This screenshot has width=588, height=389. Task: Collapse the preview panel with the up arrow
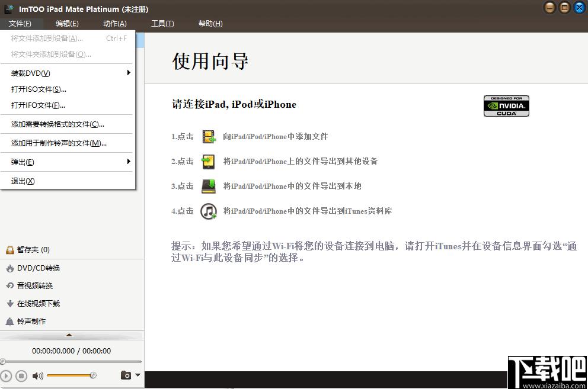[x=69, y=335]
